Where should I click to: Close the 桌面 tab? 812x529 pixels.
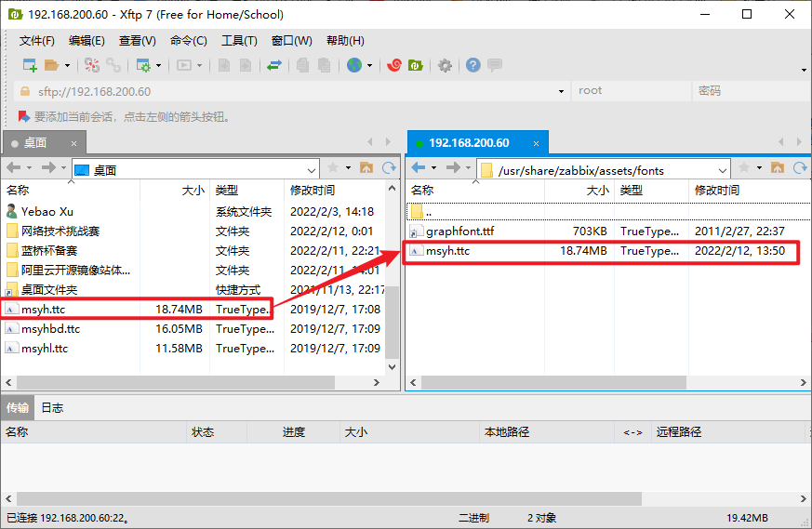point(74,143)
